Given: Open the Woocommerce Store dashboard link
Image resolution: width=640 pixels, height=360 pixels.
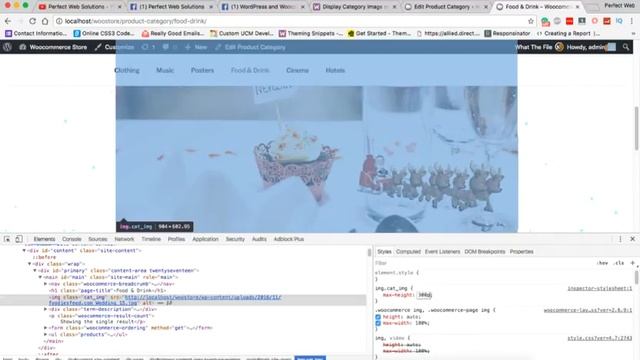Looking at the screenshot, I should [x=53, y=47].
